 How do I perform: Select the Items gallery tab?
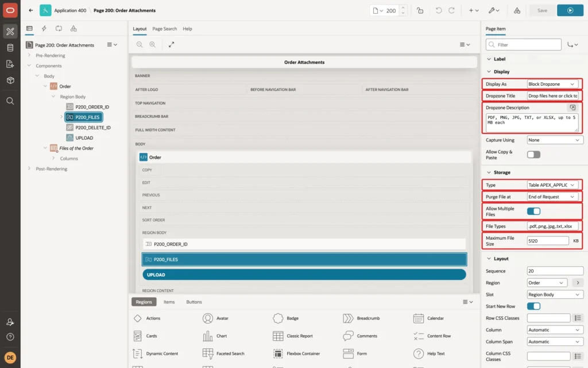pos(169,302)
